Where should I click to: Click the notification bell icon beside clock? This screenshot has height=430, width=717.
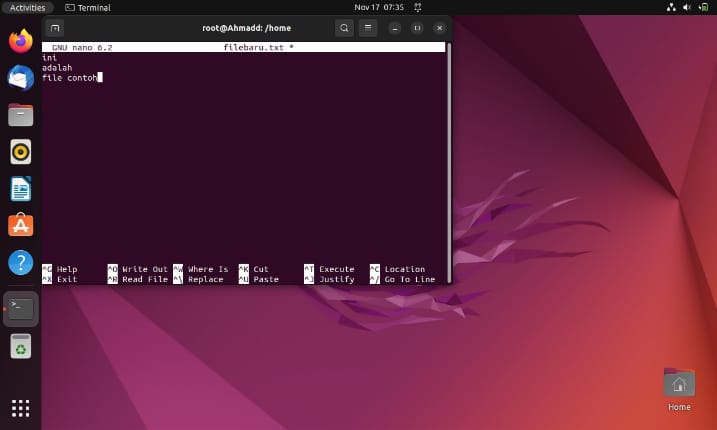pos(417,7)
